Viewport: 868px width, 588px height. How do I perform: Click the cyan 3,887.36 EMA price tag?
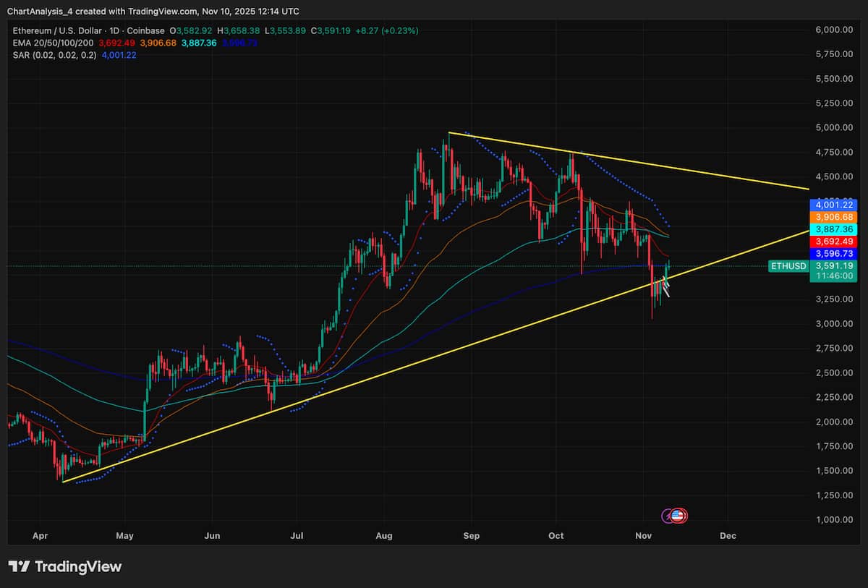(833, 229)
